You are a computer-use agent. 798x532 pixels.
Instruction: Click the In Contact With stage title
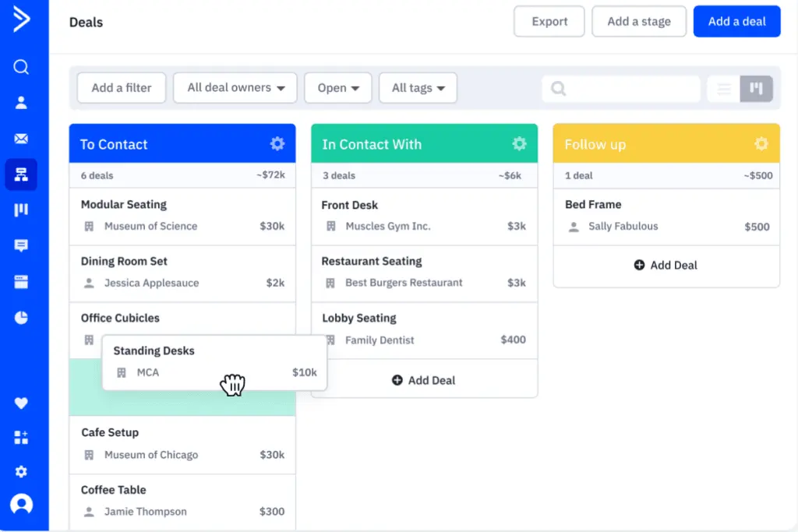(x=372, y=144)
